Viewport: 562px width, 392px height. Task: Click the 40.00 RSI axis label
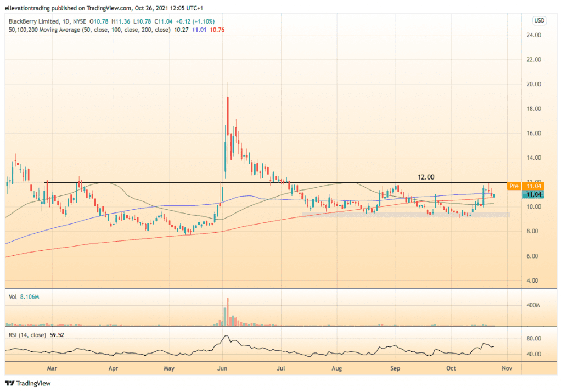tap(533, 354)
